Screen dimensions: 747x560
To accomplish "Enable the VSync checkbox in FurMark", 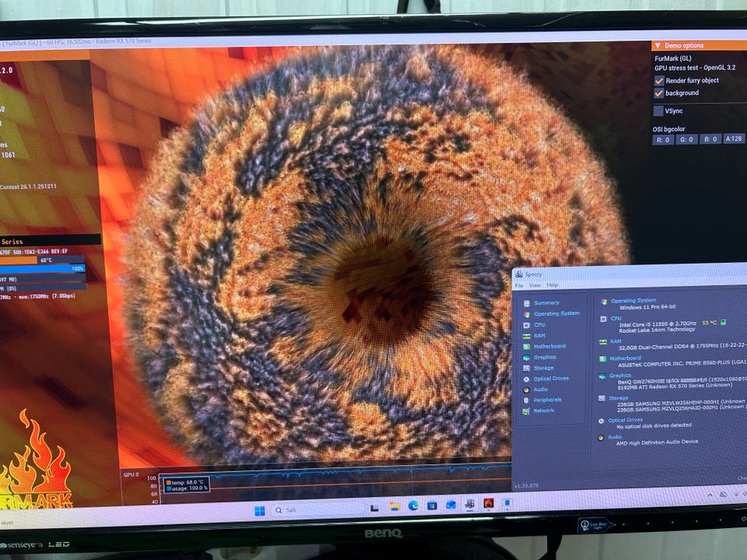I will (658, 111).
